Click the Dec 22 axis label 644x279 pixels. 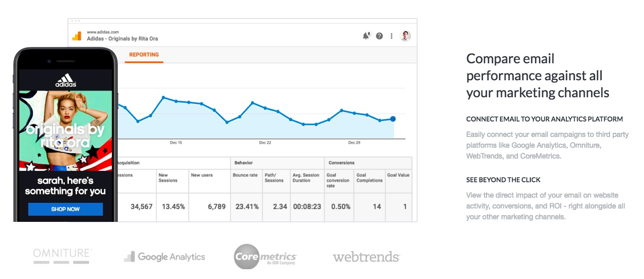(x=265, y=143)
